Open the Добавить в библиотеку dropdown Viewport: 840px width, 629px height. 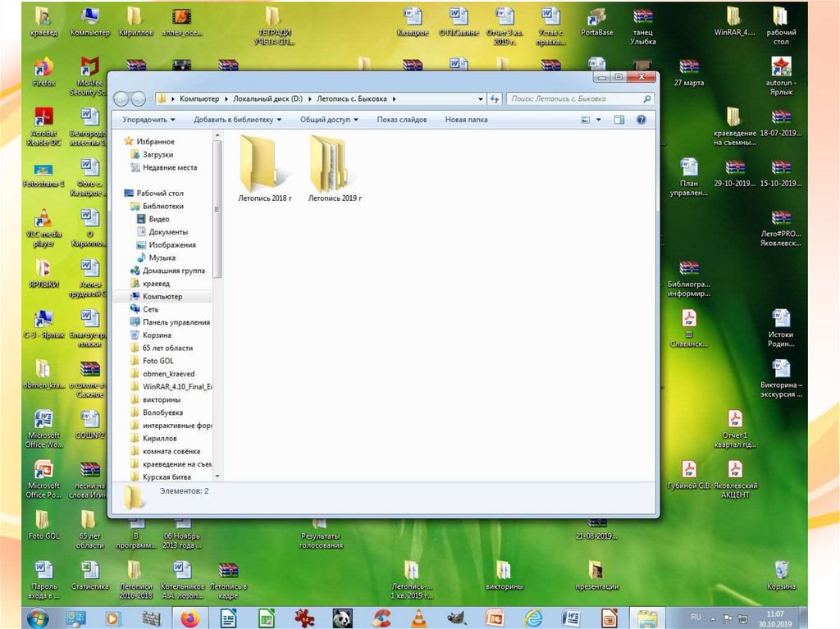tap(237, 120)
